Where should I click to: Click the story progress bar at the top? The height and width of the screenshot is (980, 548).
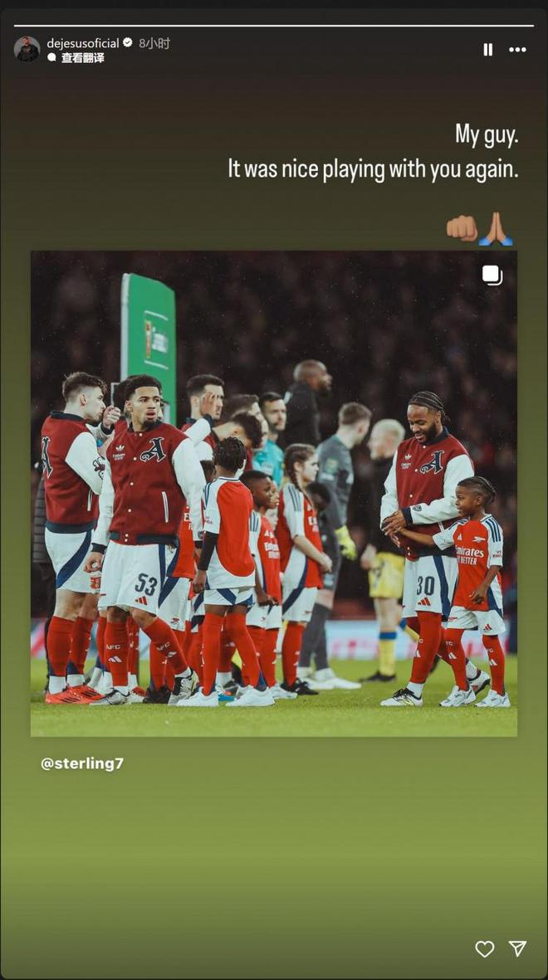(274, 26)
